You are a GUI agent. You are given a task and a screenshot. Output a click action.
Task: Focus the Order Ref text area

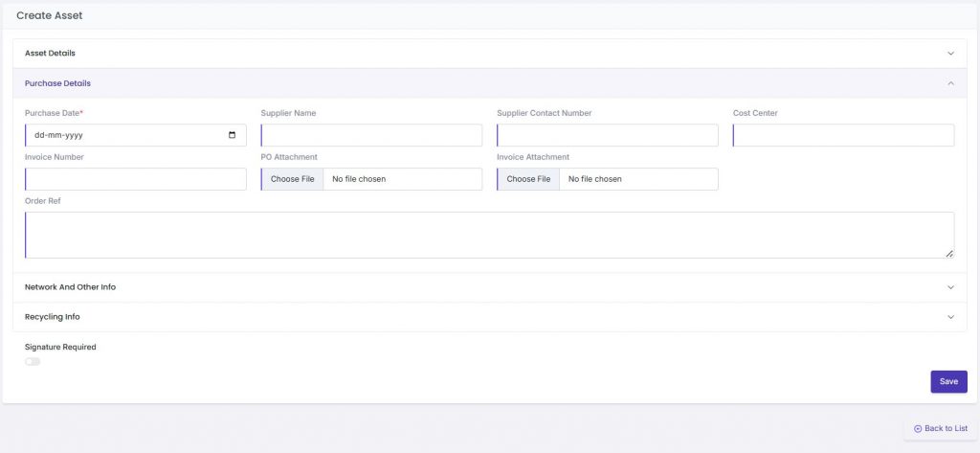[488, 235]
